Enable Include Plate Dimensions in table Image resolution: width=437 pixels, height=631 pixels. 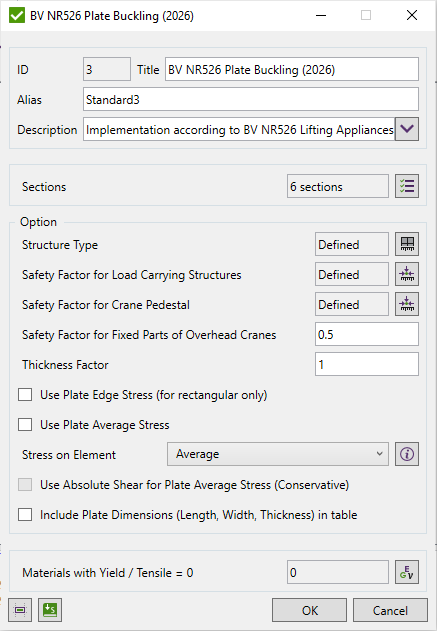(25, 515)
